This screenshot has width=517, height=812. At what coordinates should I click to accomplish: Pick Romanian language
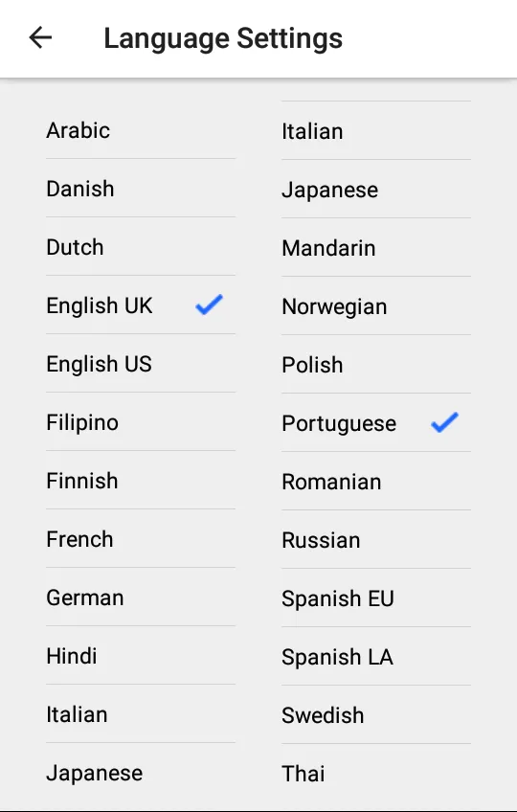[x=376, y=482]
